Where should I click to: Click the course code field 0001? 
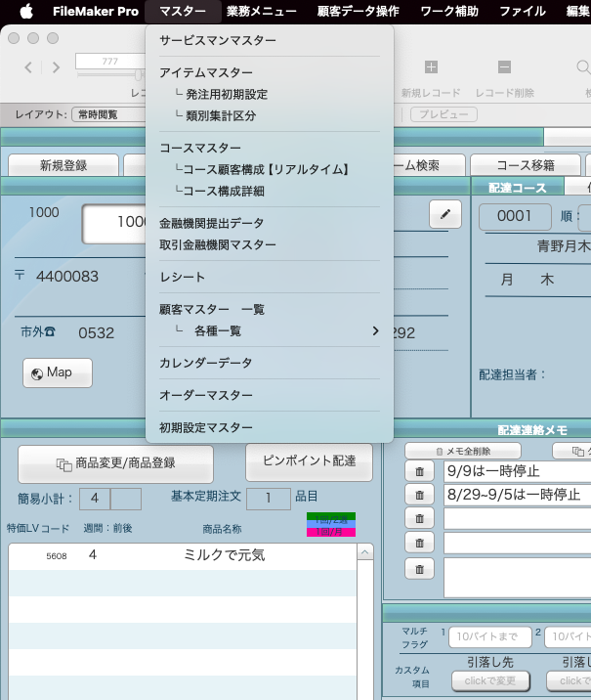click(515, 216)
